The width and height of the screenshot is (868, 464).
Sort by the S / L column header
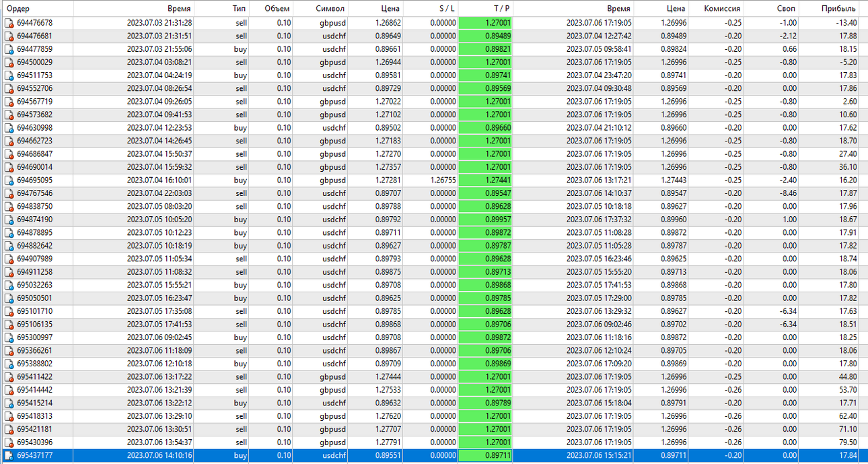tap(446, 9)
